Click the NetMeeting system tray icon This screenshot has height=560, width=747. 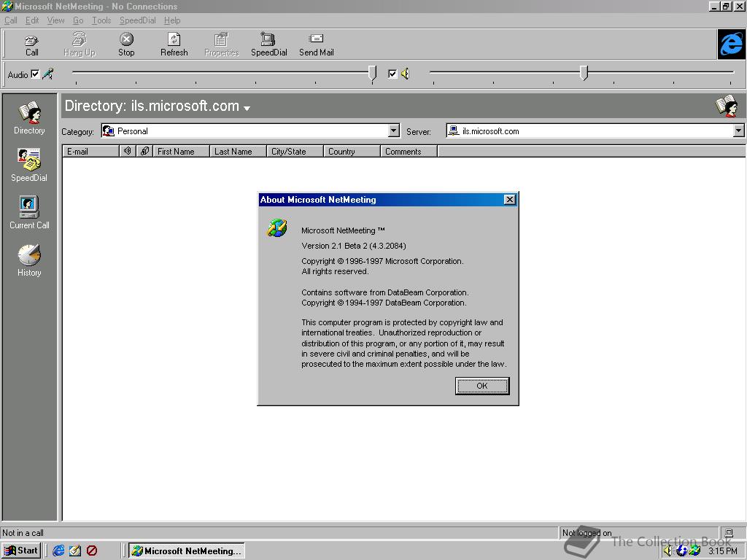click(x=695, y=551)
